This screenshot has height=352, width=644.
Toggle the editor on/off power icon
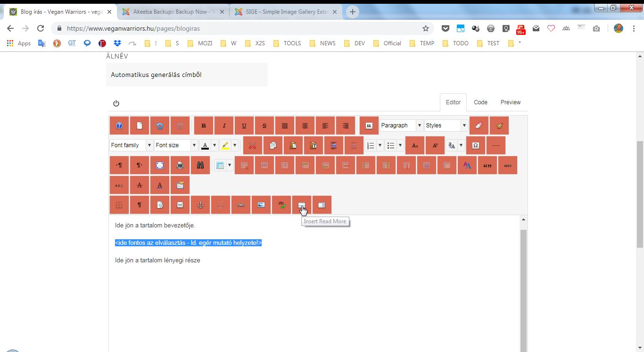click(x=116, y=103)
